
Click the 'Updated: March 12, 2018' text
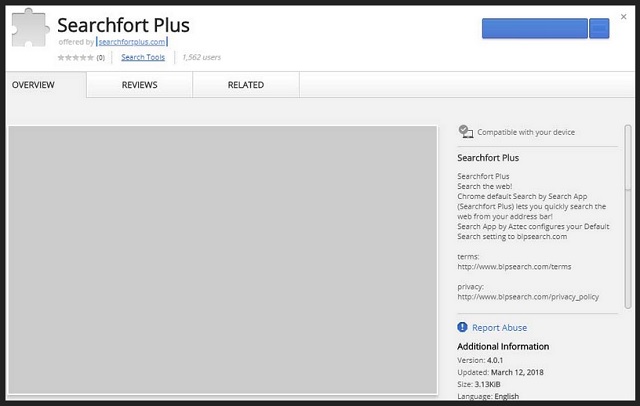point(500,372)
